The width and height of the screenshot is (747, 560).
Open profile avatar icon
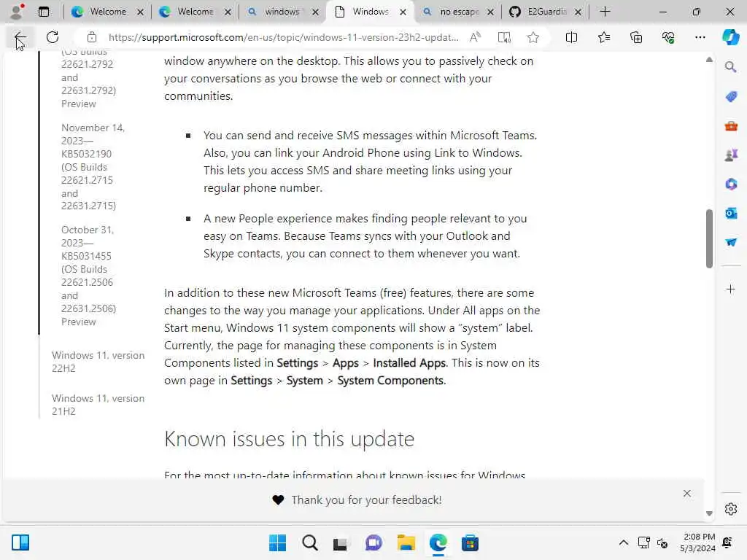[x=18, y=12]
